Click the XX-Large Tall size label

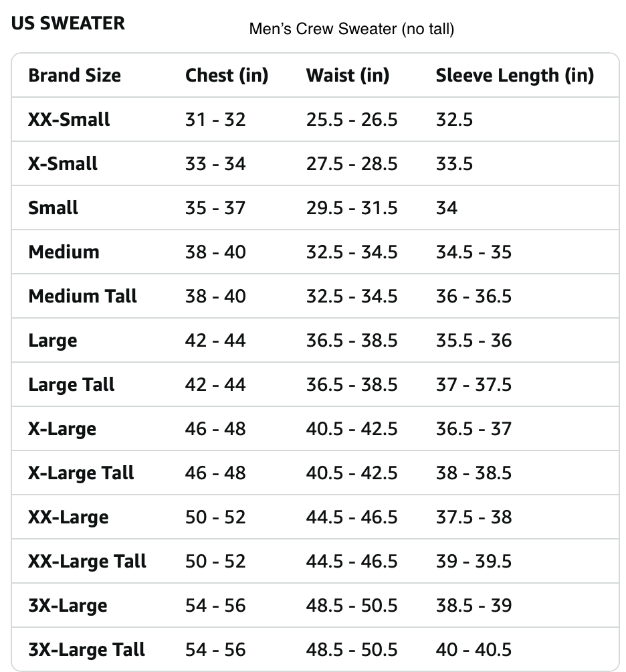click(87, 562)
